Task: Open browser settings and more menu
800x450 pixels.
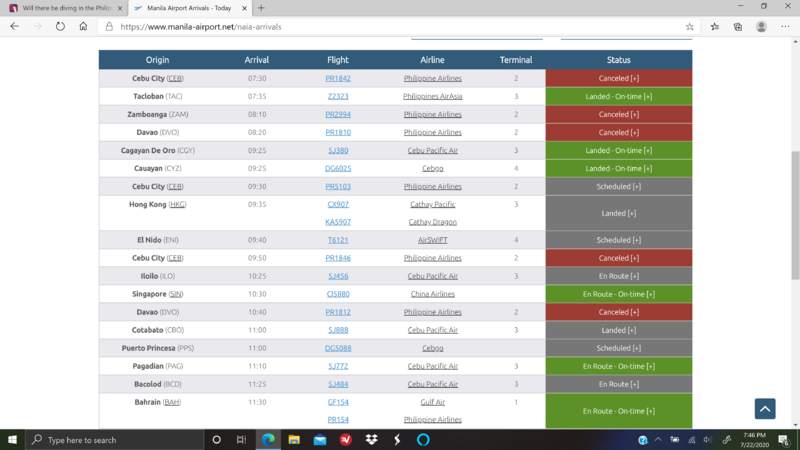Action: (x=785, y=27)
